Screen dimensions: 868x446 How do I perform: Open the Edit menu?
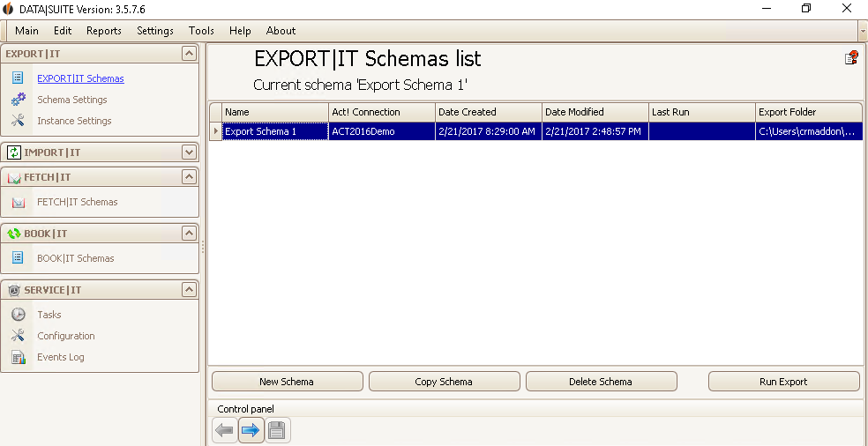click(63, 31)
